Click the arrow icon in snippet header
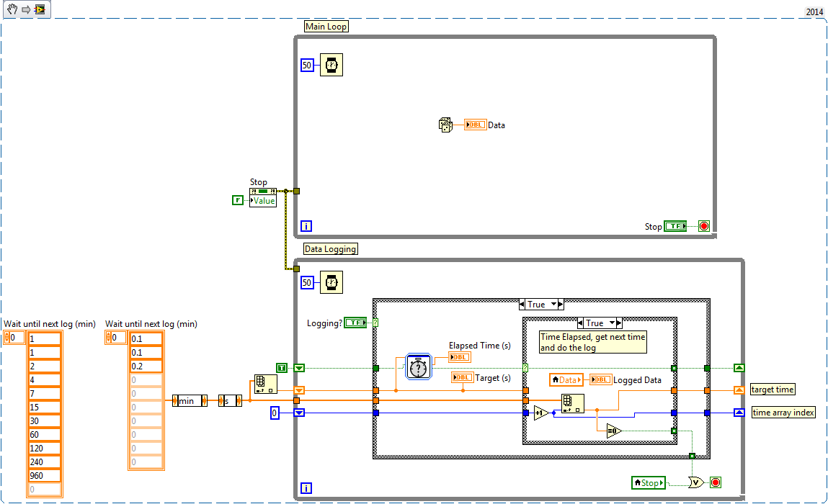 pyautogui.click(x=26, y=9)
